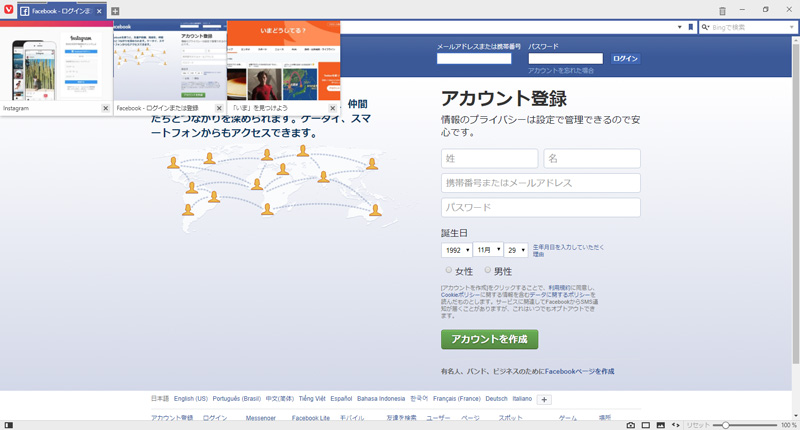Switch language to Tiếng Việt
800x430 pixels.
pos(312,399)
